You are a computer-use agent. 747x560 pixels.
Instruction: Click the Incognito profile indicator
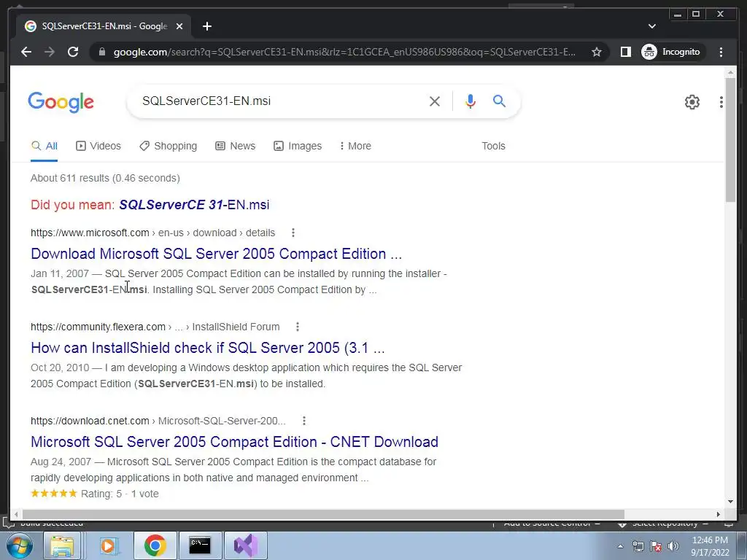click(672, 52)
